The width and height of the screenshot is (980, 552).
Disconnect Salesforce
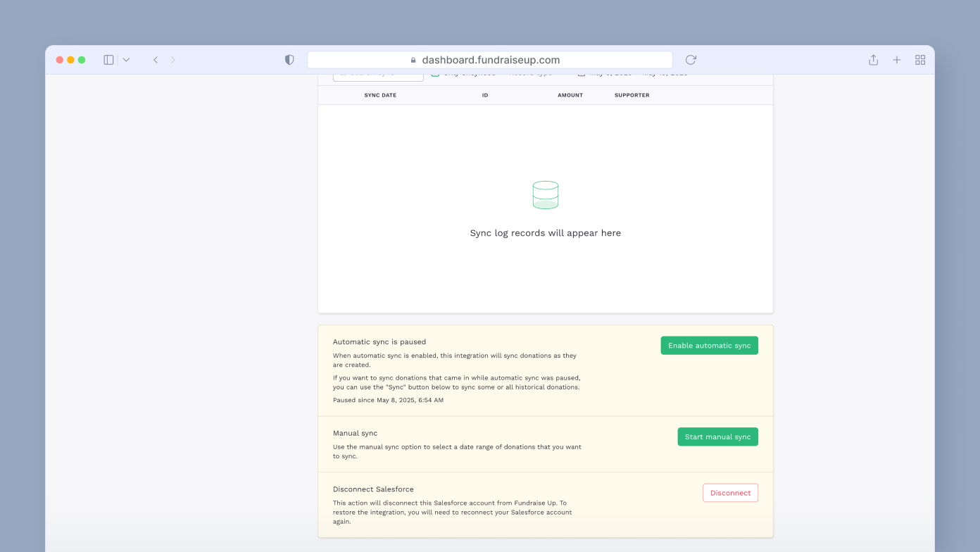click(730, 492)
